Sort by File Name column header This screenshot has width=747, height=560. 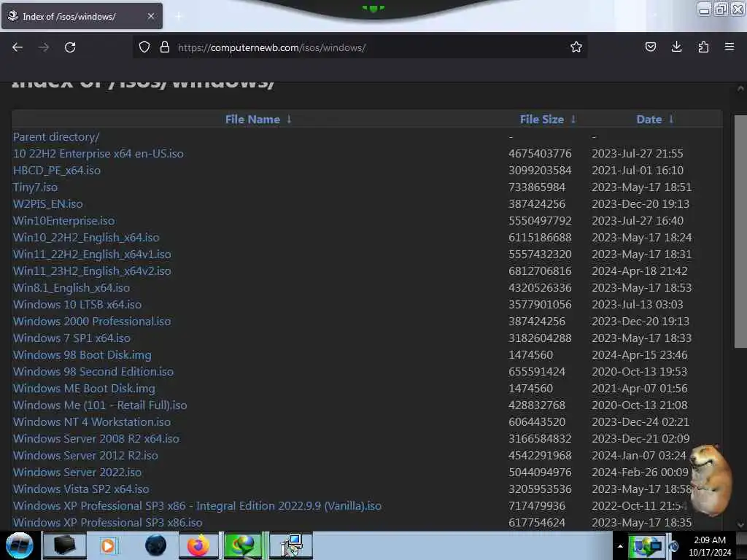click(x=258, y=120)
